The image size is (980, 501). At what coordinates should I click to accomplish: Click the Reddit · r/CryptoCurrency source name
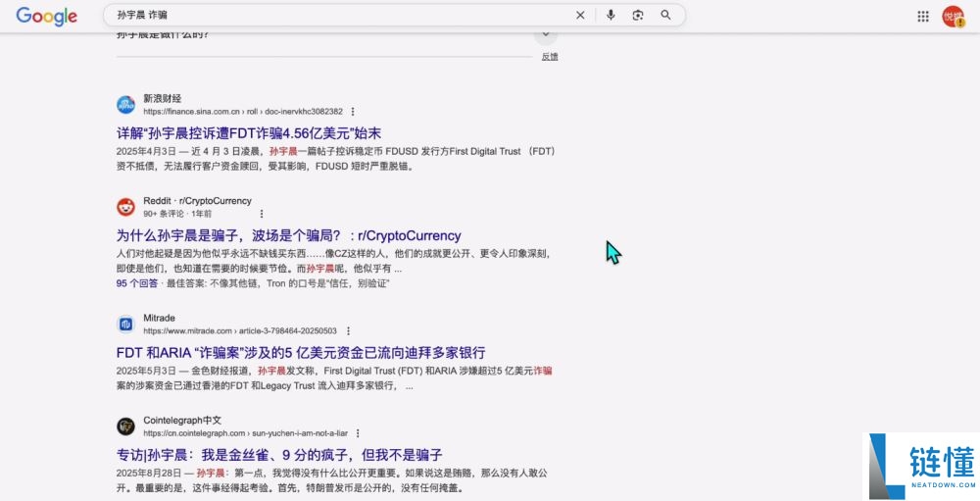pyautogui.click(x=198, y=201)
